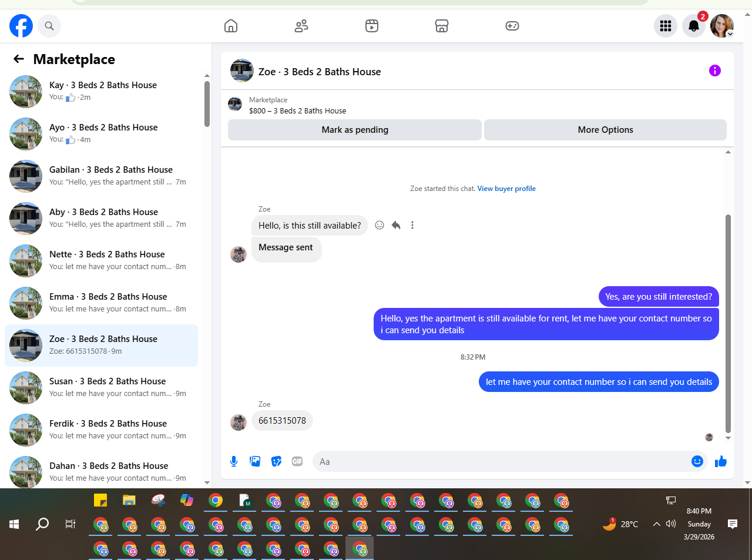Click the 'Hello, is this still available?' bubble
Image resolution: width=752 pixels, height=560 pixels.
click(310, 226)
